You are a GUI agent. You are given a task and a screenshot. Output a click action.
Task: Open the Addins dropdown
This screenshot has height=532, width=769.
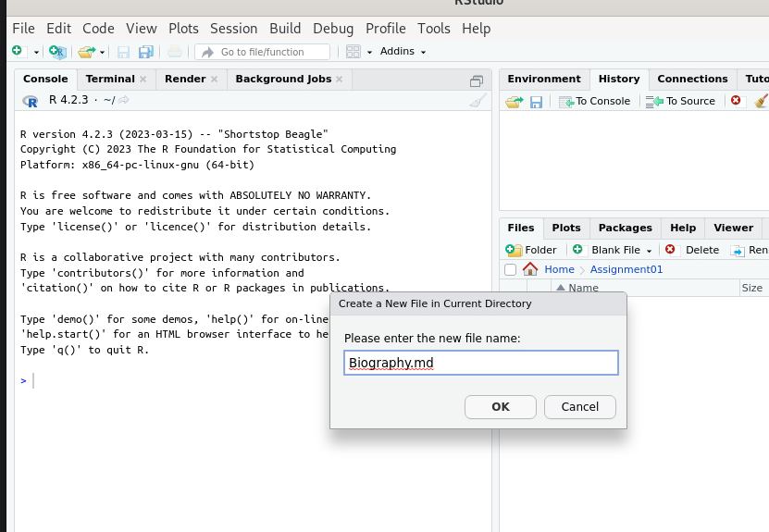[x=403, y=51]
